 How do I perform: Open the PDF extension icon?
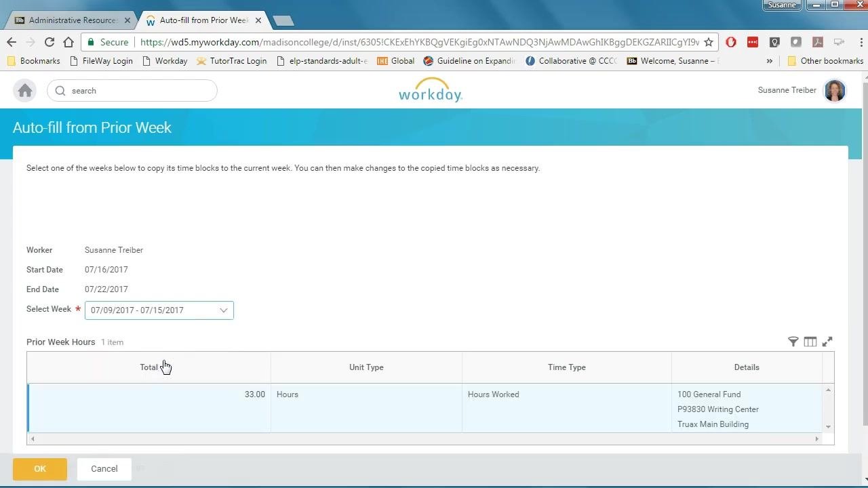point(818,42)
